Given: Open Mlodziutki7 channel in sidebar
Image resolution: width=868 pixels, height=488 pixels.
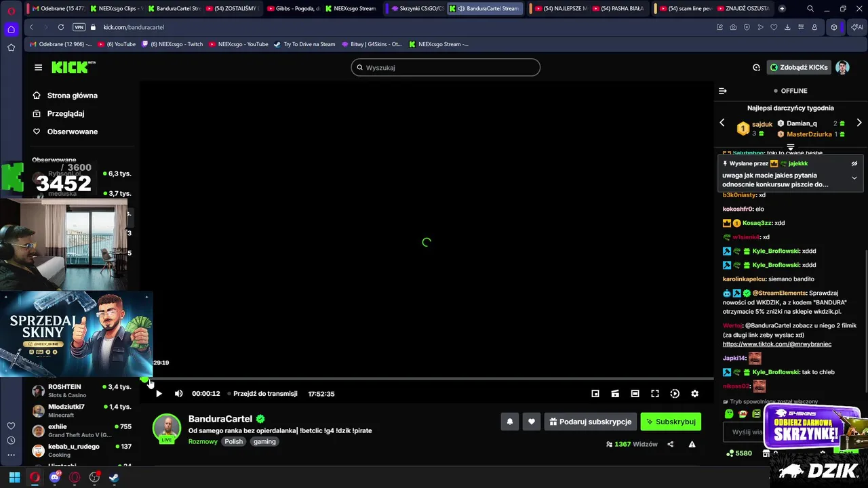Looking at the screenshot, I should click(x=81, y=410).
